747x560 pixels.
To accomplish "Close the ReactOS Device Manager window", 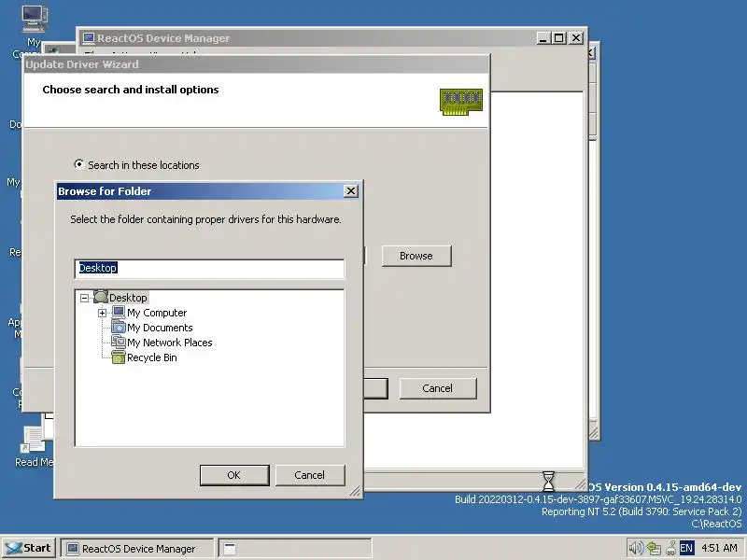I will click(x=576, y=38).
